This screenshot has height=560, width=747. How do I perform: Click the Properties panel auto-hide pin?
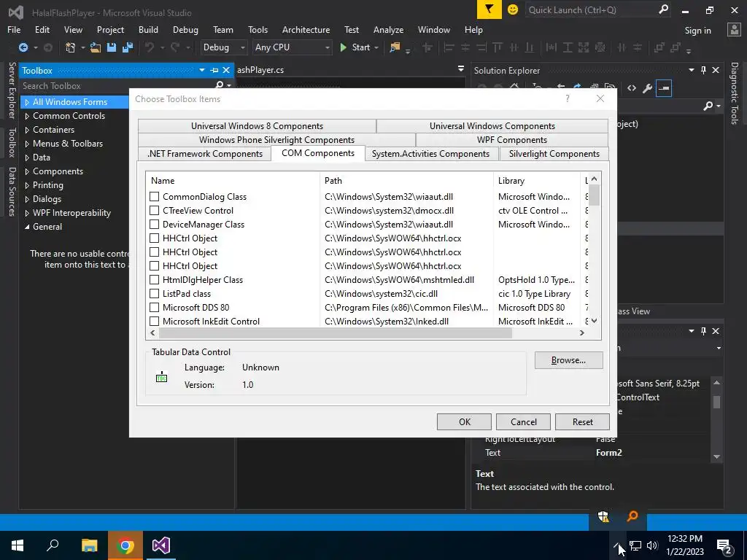click(x=704, y=331)
